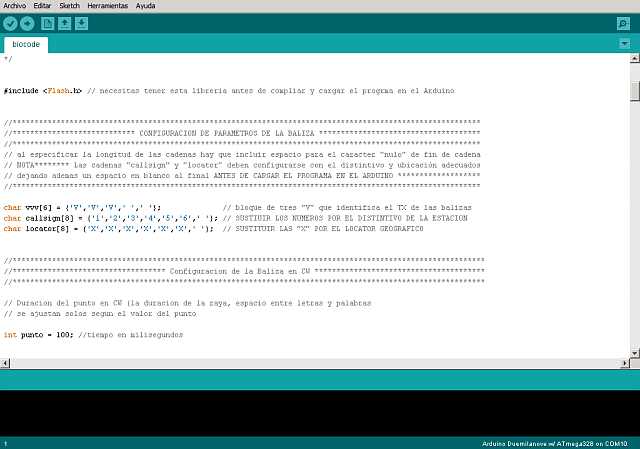The image size is (640, 449).
Task: Open the Editar menu
Action: tap(43, 5)
